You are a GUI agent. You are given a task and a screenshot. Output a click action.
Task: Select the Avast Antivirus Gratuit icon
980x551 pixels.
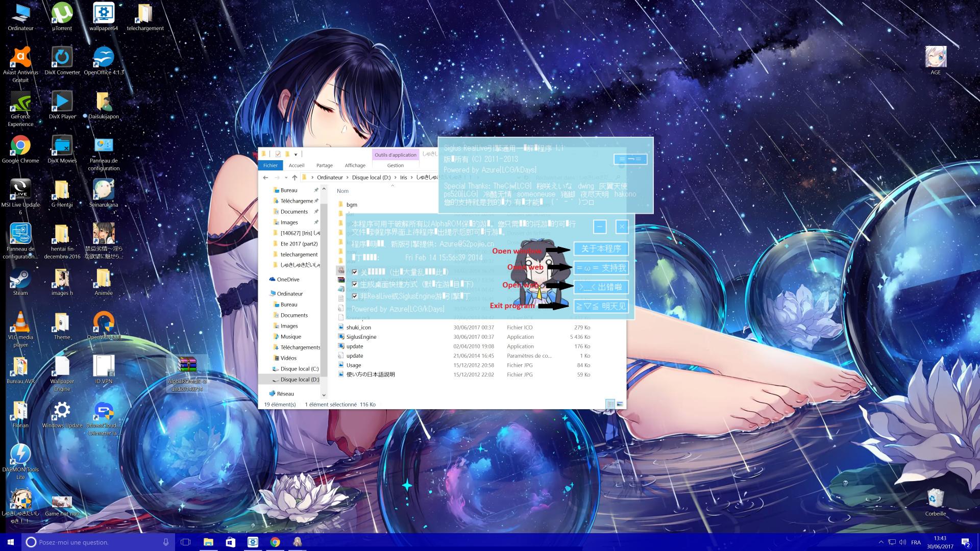point(20,64)
